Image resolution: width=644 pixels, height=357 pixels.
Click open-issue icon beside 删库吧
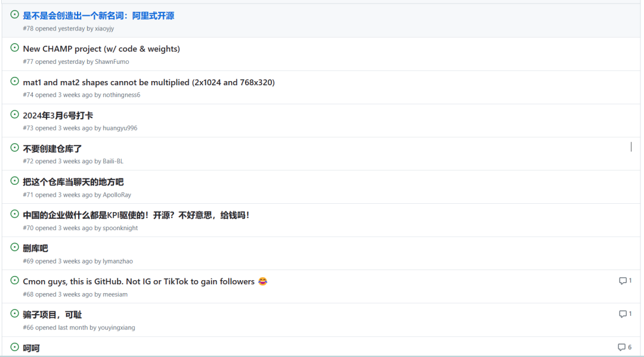[15, 247]
